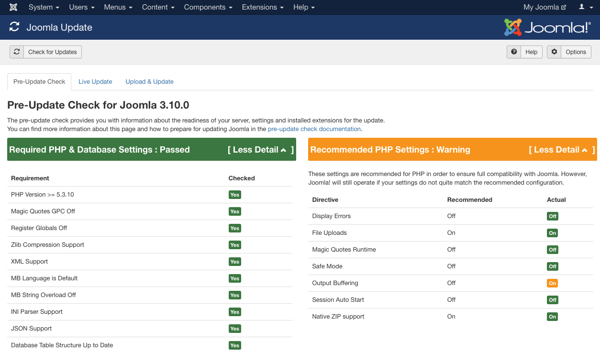The width and height of the screenshot is (600, 364).
Task: Click the Help question mark icon
Action: [514, 52]
